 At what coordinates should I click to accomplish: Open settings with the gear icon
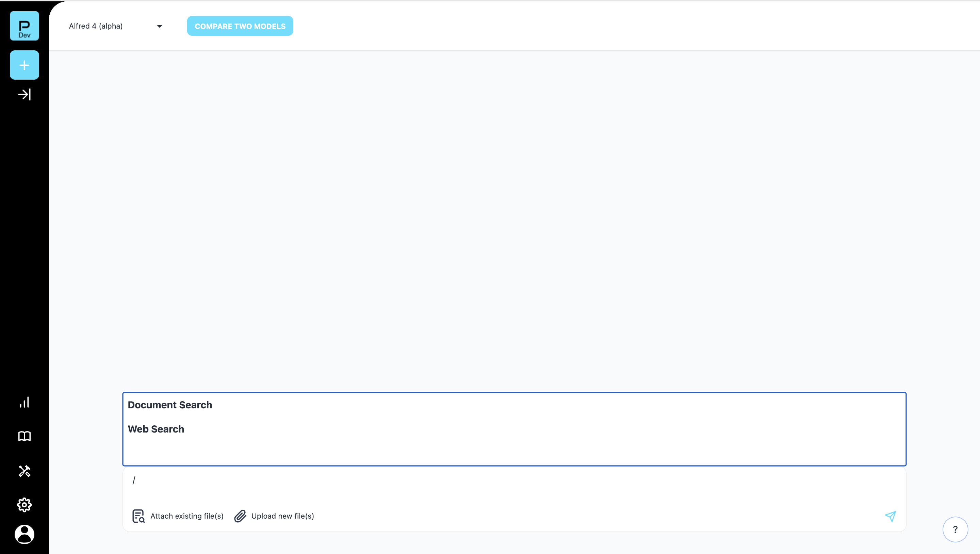click(x=24, y=505)
